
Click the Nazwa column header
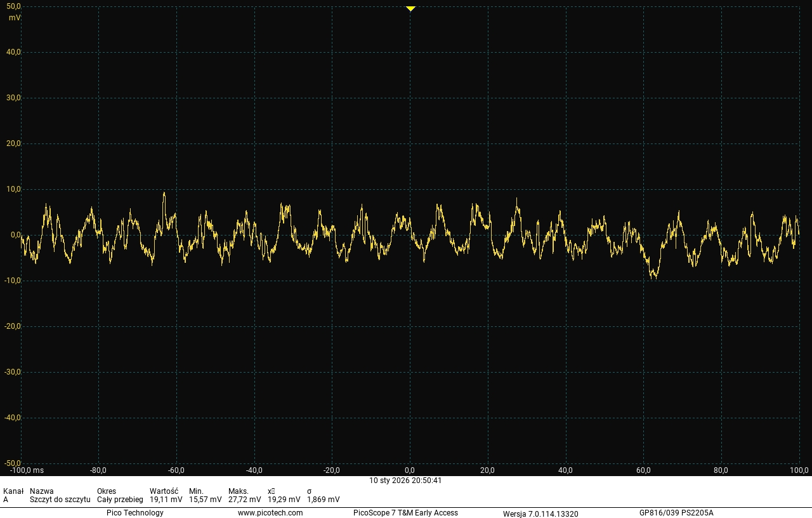coord(42,491)
